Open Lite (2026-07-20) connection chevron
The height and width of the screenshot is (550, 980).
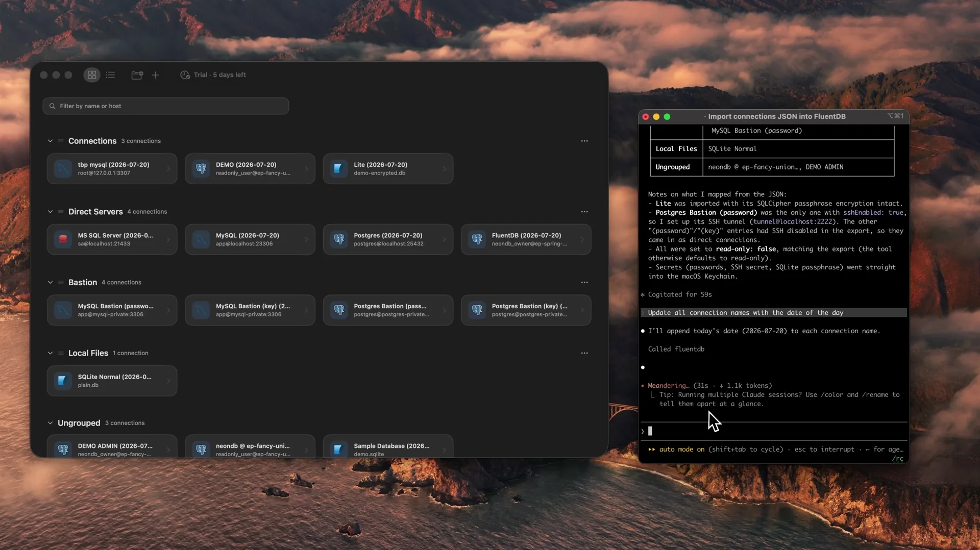(444, 168)
